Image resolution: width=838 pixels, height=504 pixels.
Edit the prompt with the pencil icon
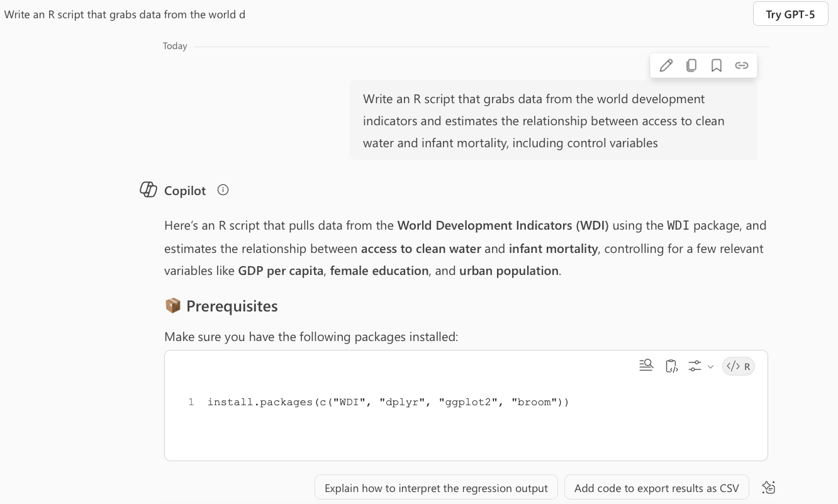click(x=666, y=65)
